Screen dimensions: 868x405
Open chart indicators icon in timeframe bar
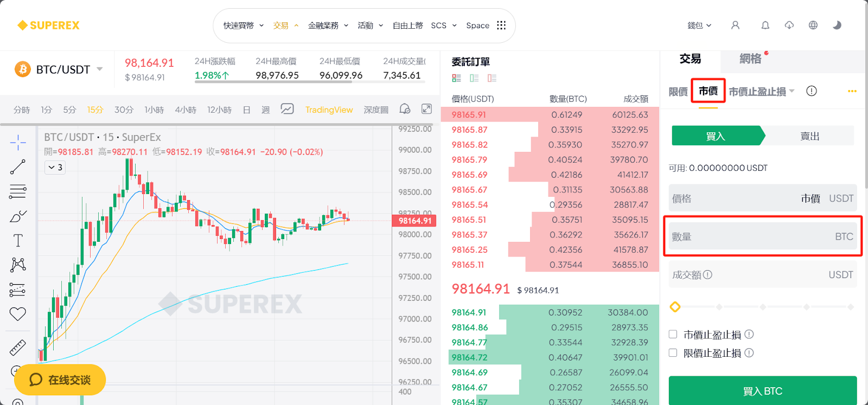tap(287, 109)
